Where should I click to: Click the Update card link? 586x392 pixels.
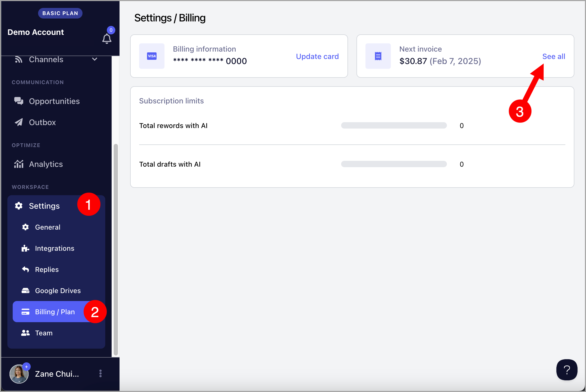[x=317, y=56]
